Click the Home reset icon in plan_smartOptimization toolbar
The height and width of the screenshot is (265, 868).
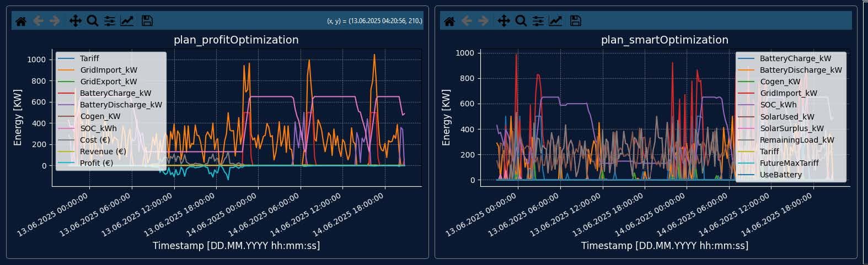tap(449, 21)
